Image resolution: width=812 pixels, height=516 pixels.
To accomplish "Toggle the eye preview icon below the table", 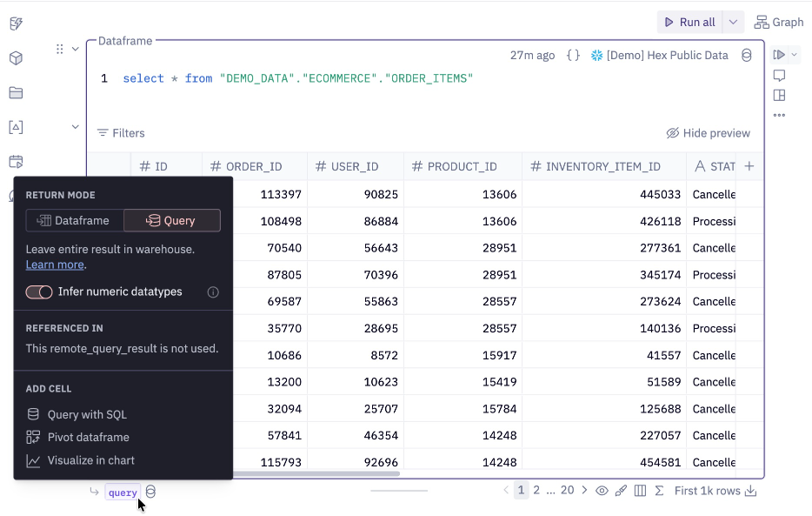I will [602, 491].
